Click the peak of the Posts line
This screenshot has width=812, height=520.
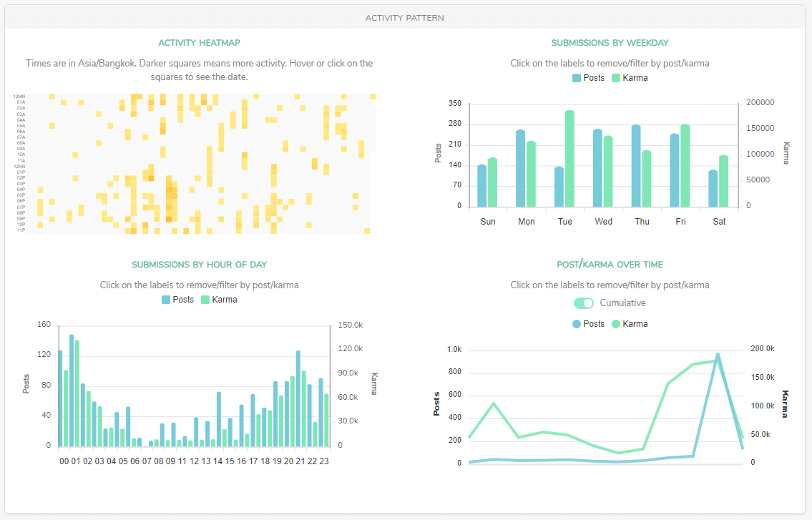click(x=718, y=353)
